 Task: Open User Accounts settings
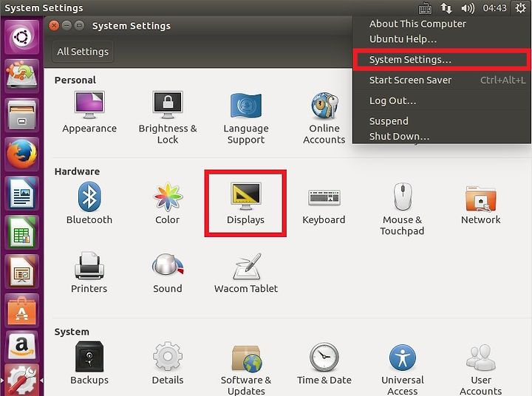(x=480, y=369)
